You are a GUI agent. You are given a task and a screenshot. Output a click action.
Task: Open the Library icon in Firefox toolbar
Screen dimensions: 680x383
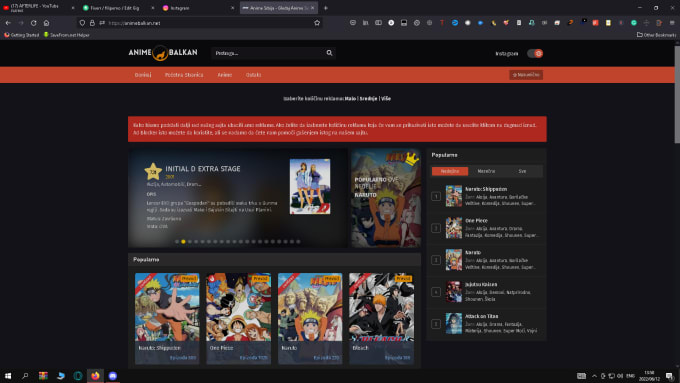(366, 23)
